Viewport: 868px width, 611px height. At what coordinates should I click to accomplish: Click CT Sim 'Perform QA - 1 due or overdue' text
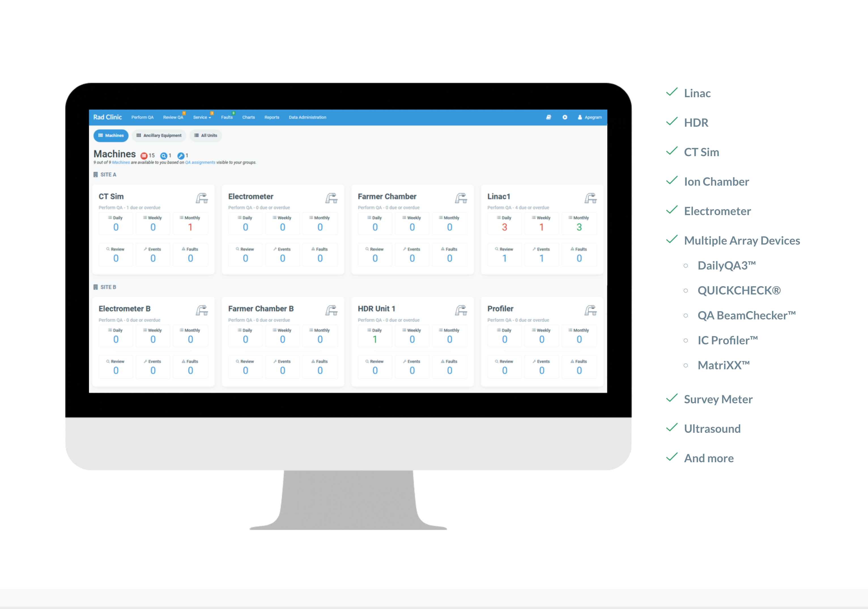pos(129,207)
